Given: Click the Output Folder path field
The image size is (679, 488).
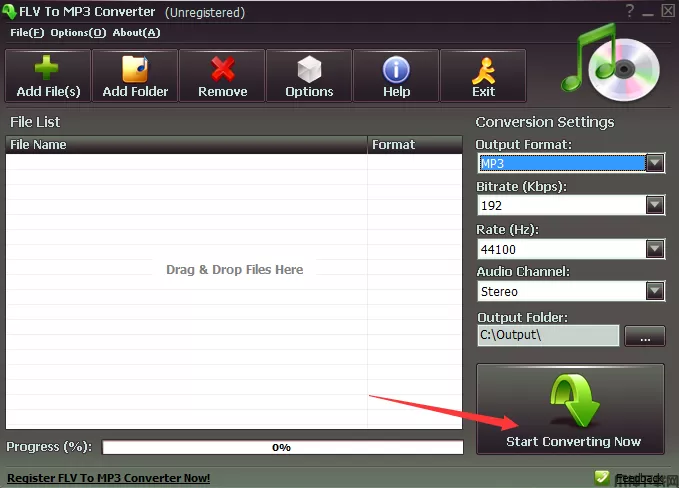Looking at the screenshot, I should point(547,337).
